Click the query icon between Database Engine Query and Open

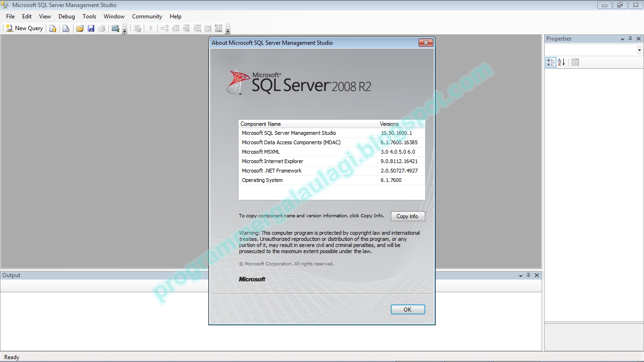(66, 28)
